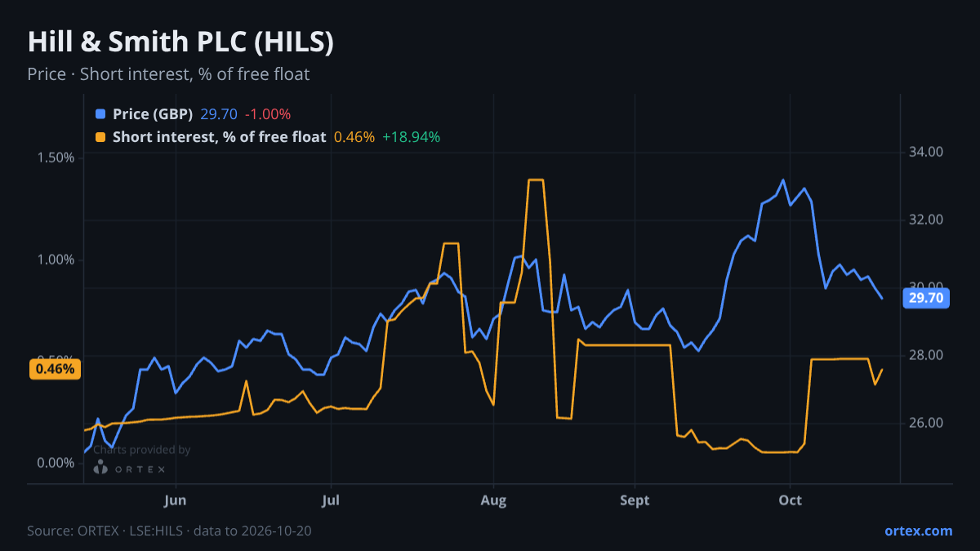Click the Sept x-axis label
Image resolution: width=980 pixels, height=551 pixels.
[x=635, y=500]
